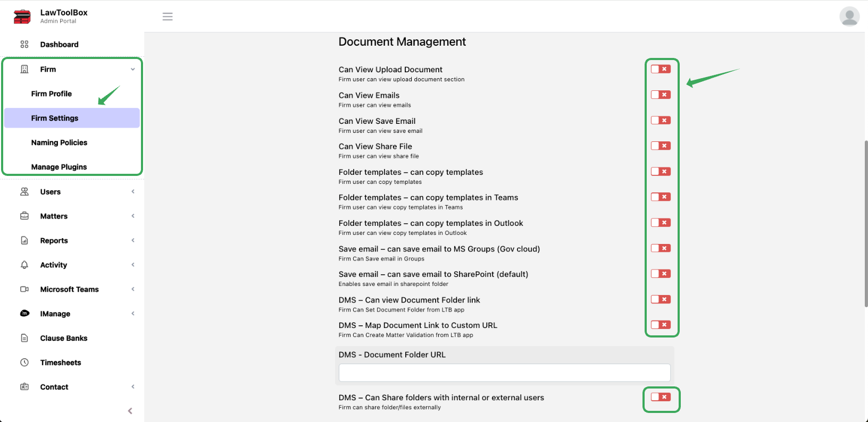The height and width of the screenshot is (422, 868).
Task: Click the Contact card icon
Action: [x=24, y=387]
